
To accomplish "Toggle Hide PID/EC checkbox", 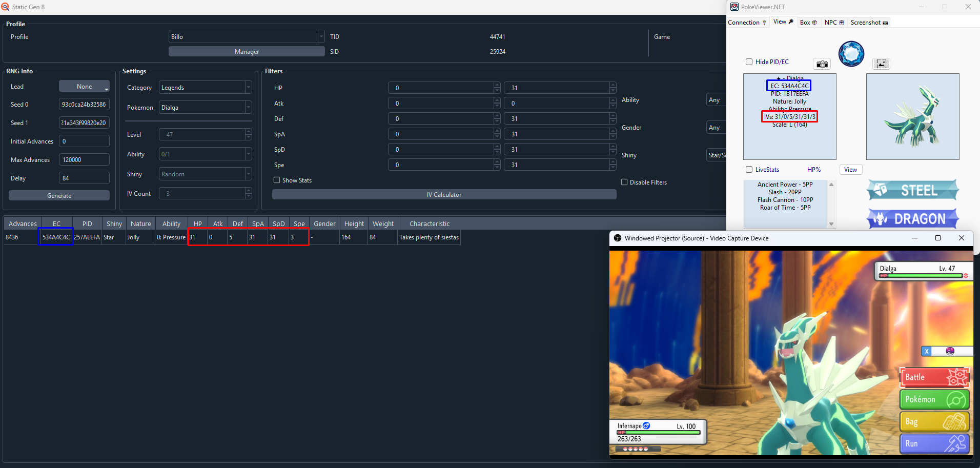I will coord(749,62).
